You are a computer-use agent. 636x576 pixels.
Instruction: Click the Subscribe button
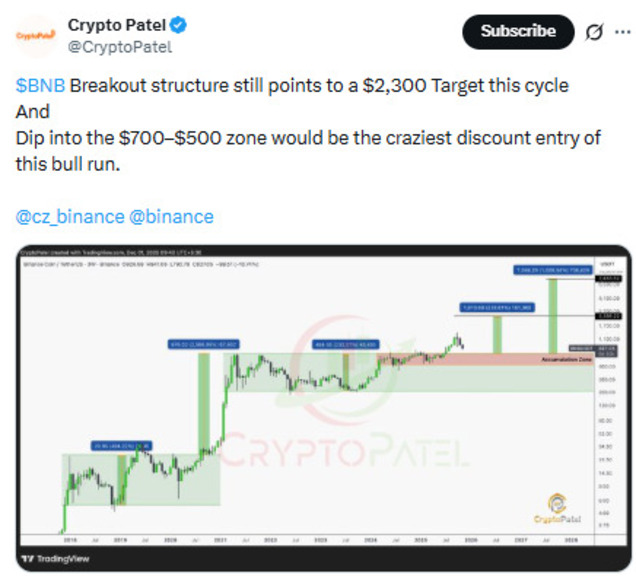[x=517, y=32]
